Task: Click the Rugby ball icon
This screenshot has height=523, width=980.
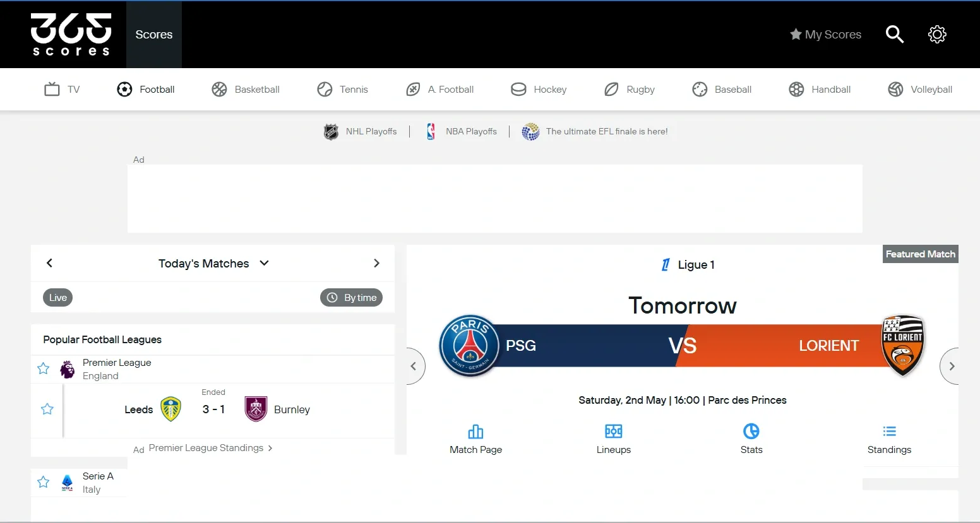Action: [611, 89]
